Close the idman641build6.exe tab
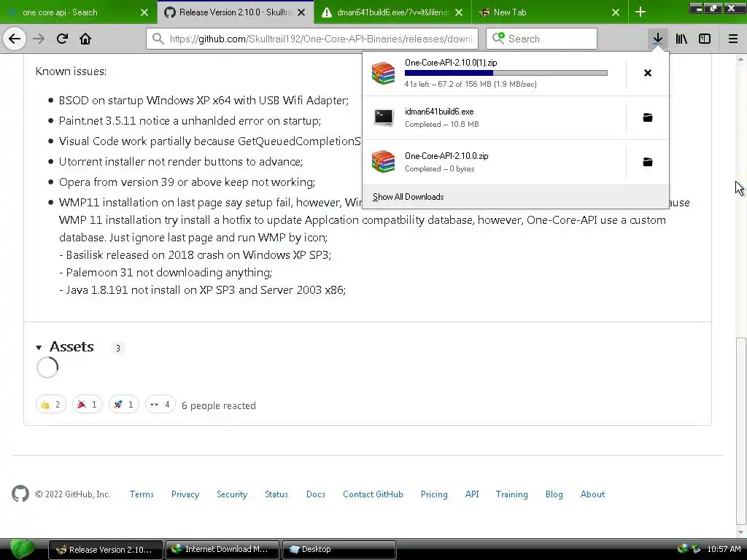 click(x=459, y=12)
